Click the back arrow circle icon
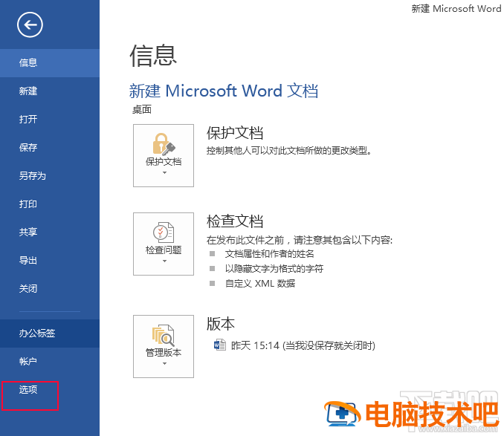 (x=30, y=25)
